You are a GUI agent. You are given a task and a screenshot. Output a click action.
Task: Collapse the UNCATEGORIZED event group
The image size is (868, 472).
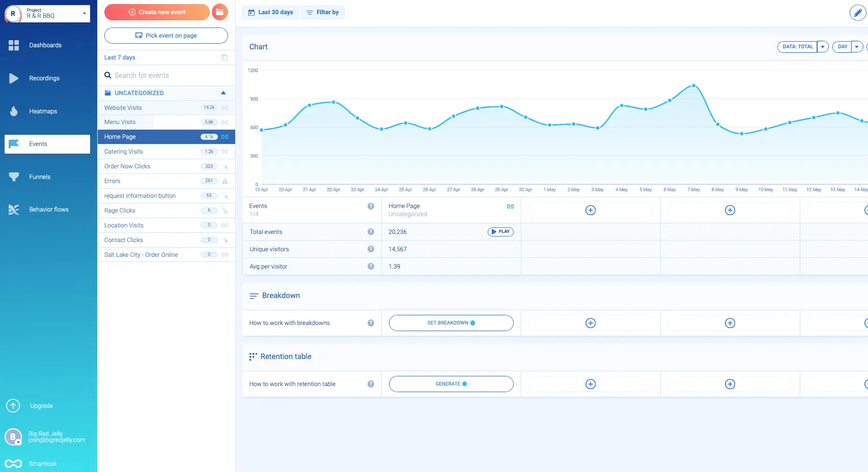pos(223,93)
